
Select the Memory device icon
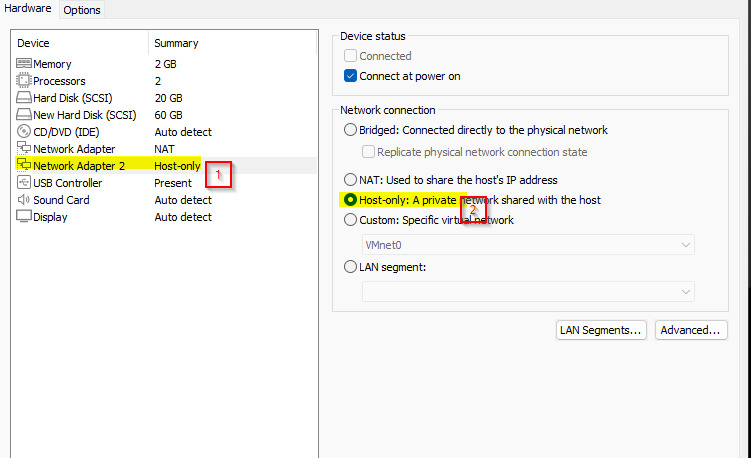24,63
